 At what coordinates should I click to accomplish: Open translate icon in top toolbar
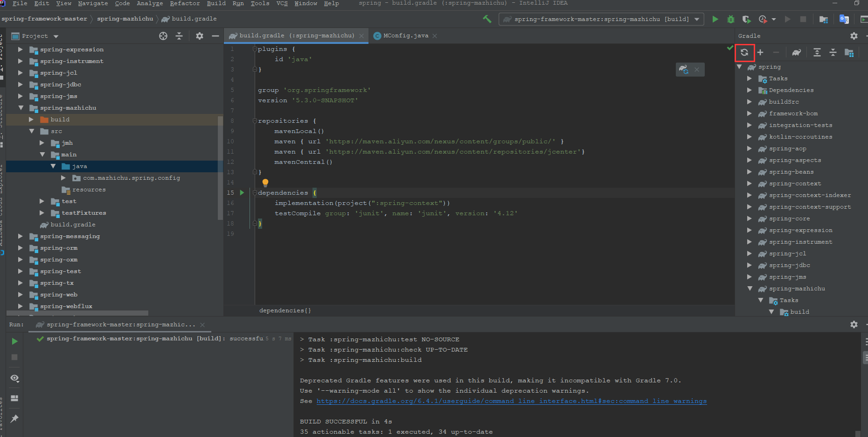[844, 19]
